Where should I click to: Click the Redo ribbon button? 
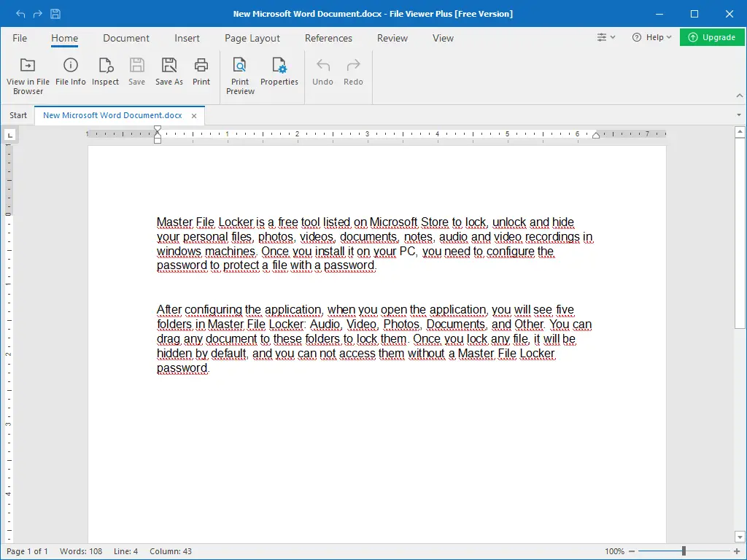354,71
